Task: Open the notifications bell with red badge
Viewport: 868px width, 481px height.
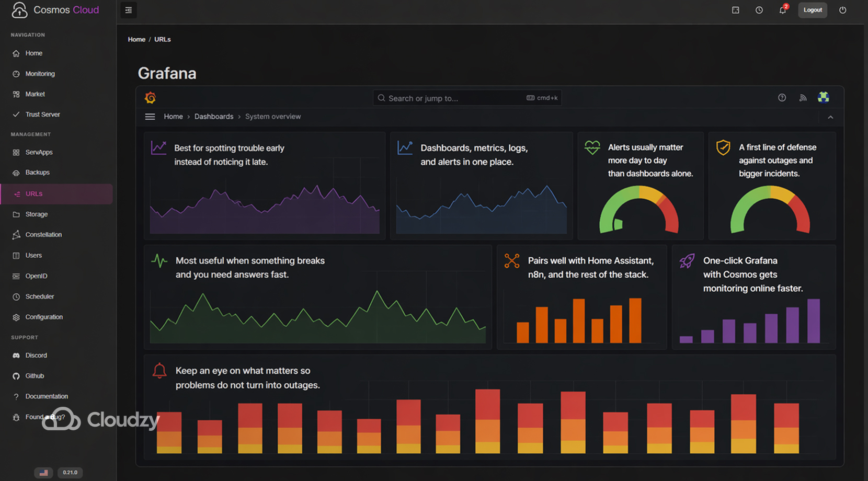Action: click(x=782, y=10)
